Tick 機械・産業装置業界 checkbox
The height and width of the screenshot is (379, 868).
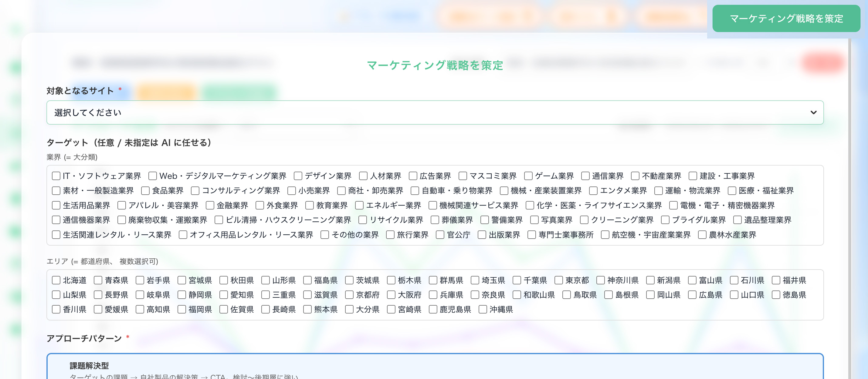[x=504, y=191]
